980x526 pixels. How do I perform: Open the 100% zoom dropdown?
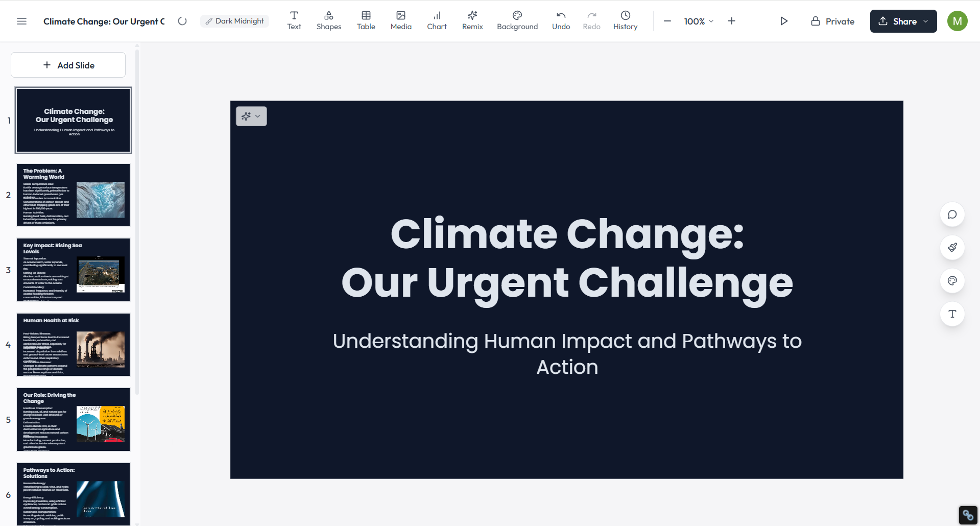699,21
